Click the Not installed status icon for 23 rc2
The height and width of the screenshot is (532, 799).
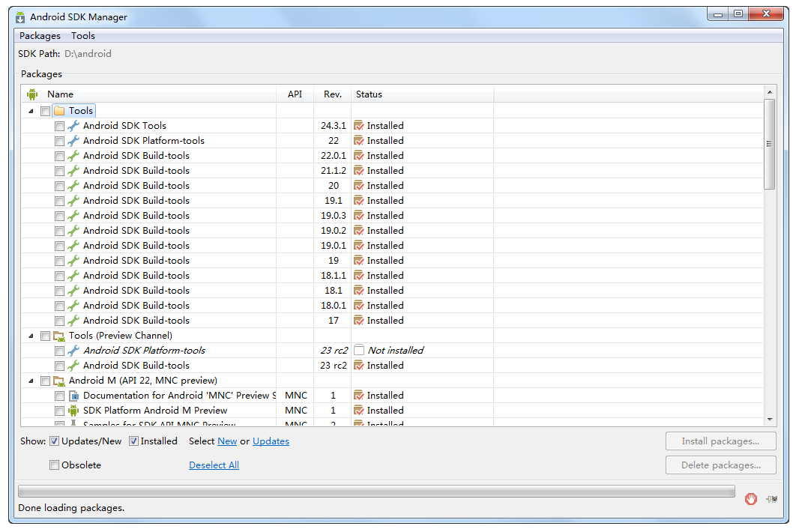359,351
